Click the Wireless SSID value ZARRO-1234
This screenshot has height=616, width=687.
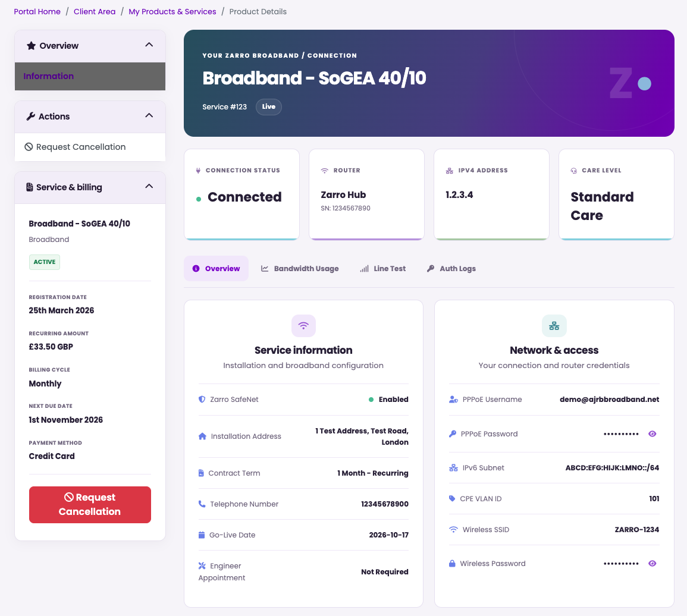point(636,530)
